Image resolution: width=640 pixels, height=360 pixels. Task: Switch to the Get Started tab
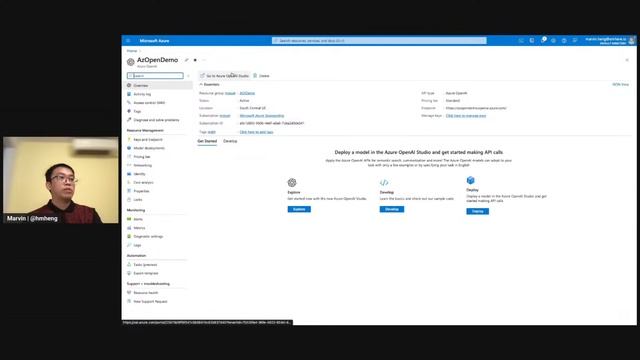[x=207, y=141]
